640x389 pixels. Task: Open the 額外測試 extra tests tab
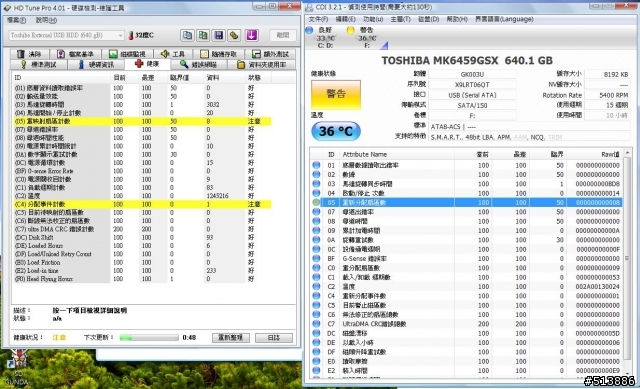pos(270,54)
